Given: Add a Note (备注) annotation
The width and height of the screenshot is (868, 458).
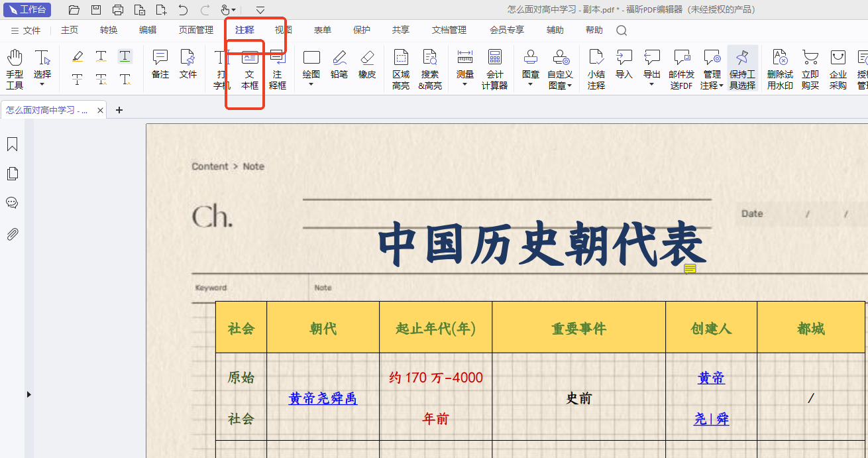Looking at the screenshot, I should (160, 65).
